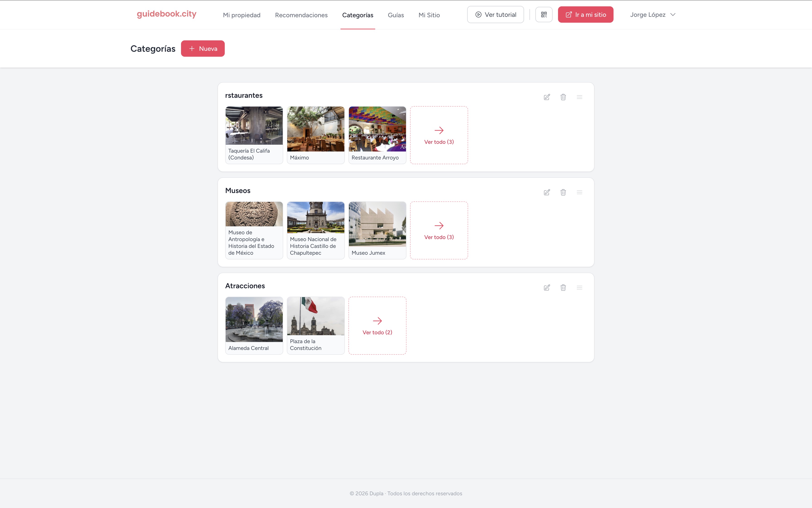Open the Alameda Central card
The image size is (812, 508).
pyautogui.click(x=254, y=326)
